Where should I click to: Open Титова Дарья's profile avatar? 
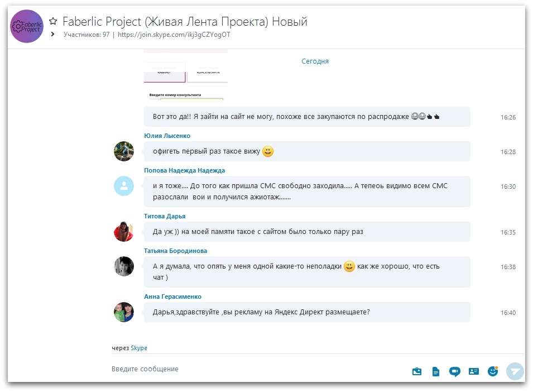click(124, 232)
